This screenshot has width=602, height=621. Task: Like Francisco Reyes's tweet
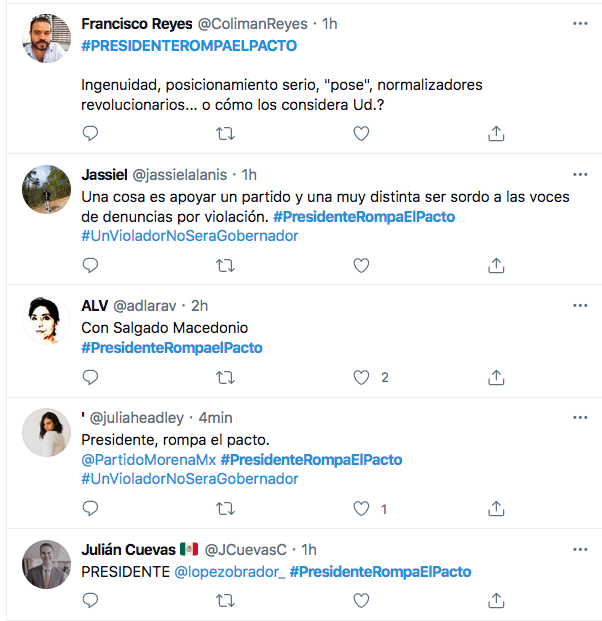(x=362, y=133)
